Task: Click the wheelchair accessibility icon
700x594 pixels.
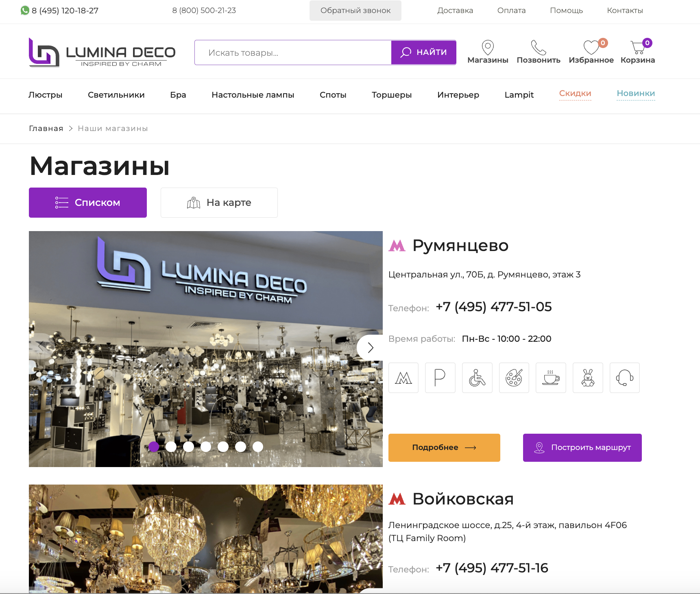Action: pyautogui.click(x=477, y=378)
